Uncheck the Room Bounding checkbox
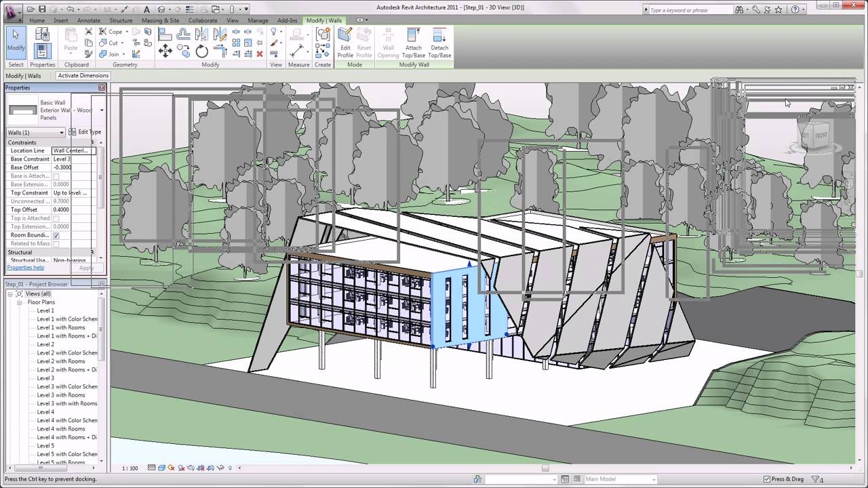This screenshot has width=868, height=488. click(57, 235)
